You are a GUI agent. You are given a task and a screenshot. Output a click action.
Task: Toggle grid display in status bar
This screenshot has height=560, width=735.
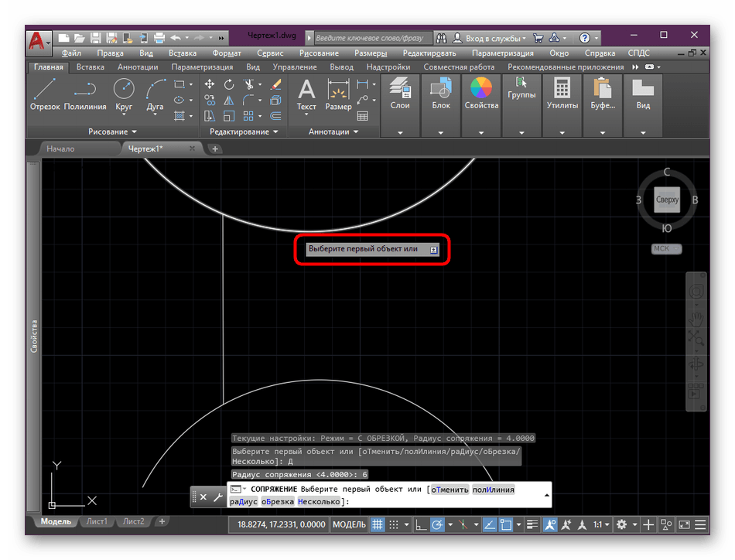point(378,525)
